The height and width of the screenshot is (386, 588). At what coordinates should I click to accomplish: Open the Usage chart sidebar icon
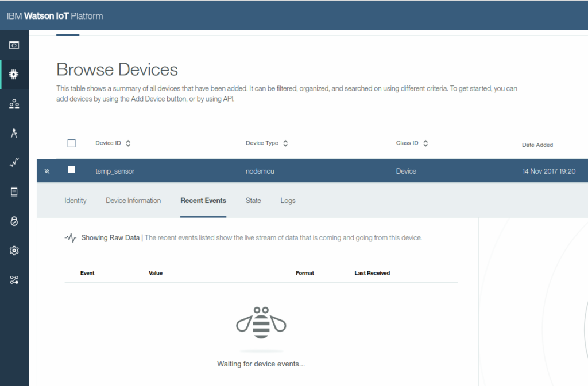pyautogui.click(x=14, y=162)
